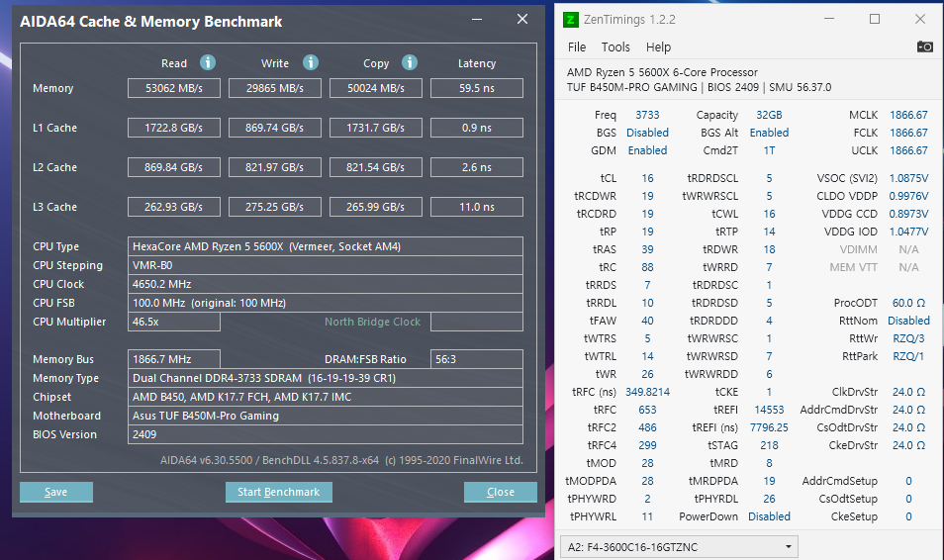
Task: Click the CPU Type field HexaCore AMD Ryzen
Action: tap(326, 246)
